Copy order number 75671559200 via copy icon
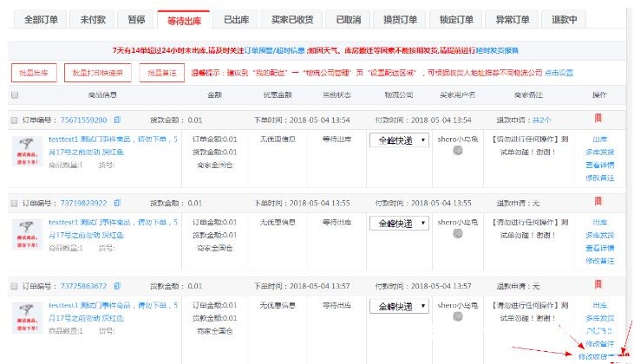 click(117, 120)
